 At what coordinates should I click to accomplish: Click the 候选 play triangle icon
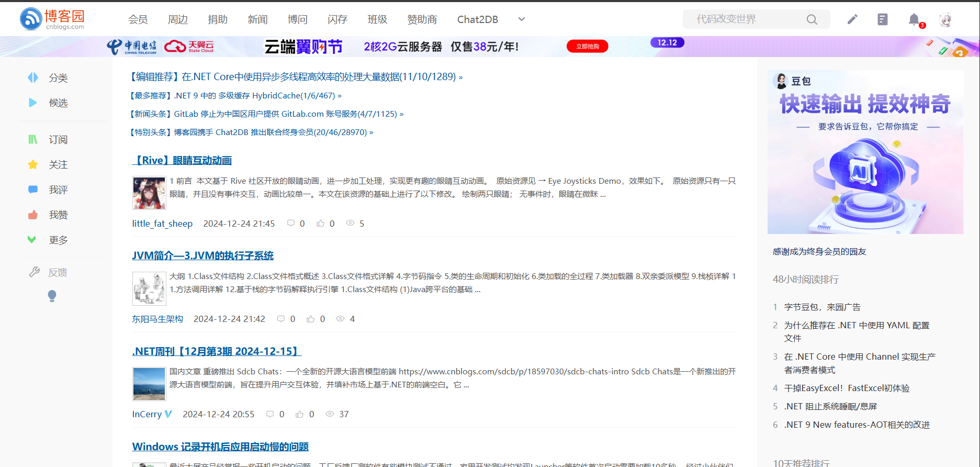33,103
